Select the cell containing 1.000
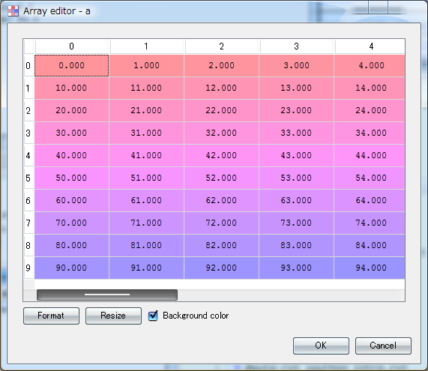428x371 pixels. pyautogui.click(x=147, y=66)
